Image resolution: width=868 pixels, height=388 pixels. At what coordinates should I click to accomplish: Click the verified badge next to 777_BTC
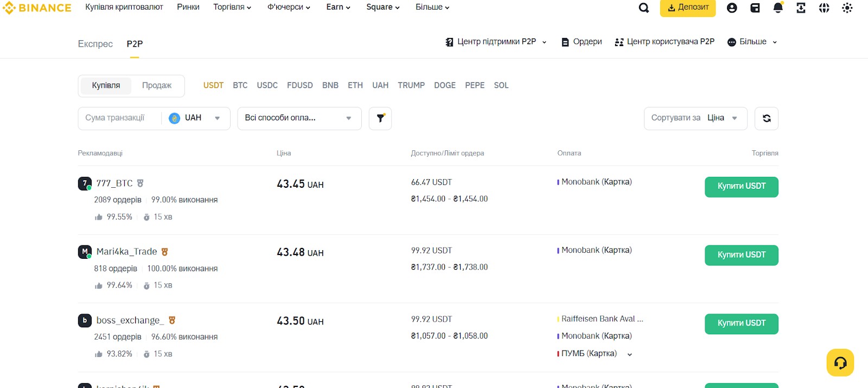(140, 183)
